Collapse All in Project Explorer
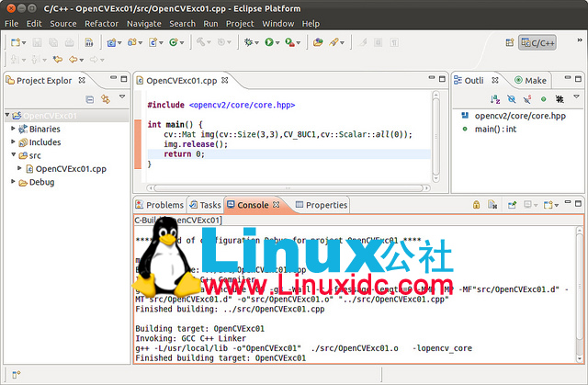The image size is (588, 385). [x=90, y=99]
